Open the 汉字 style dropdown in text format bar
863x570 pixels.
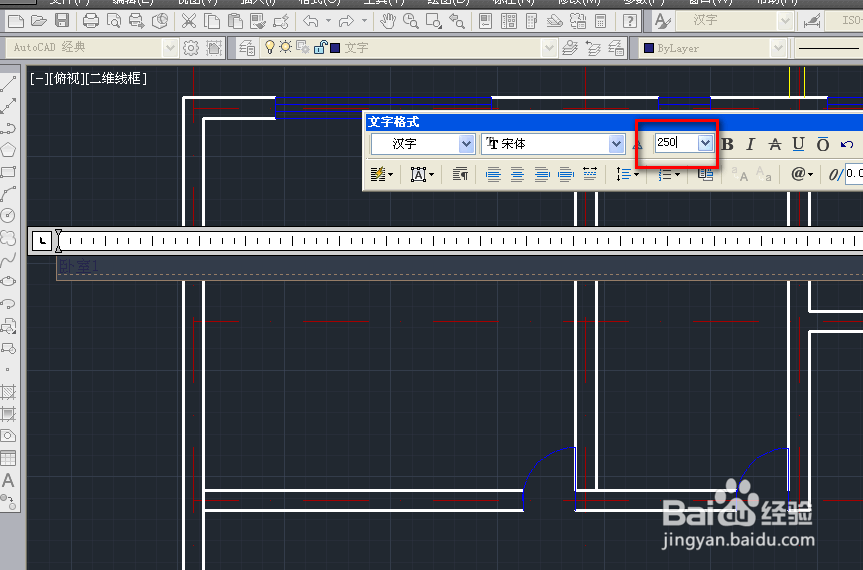click(466, 144)
